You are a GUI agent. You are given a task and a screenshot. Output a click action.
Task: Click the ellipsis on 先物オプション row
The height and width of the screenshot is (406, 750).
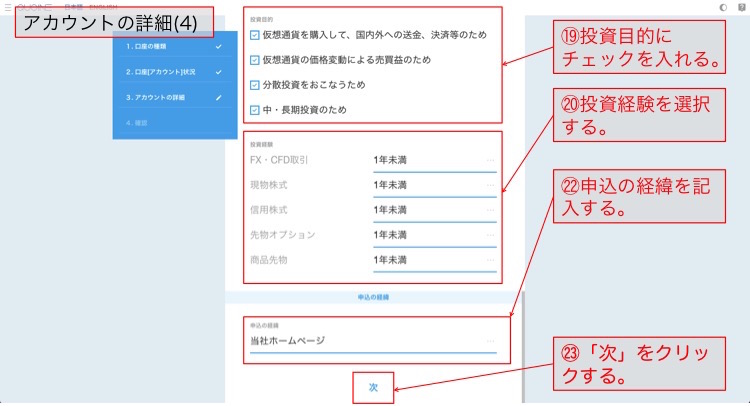[490, 235]
